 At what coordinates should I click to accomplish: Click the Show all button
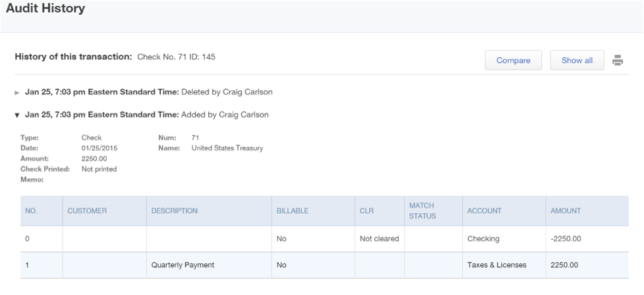(577, 61)
